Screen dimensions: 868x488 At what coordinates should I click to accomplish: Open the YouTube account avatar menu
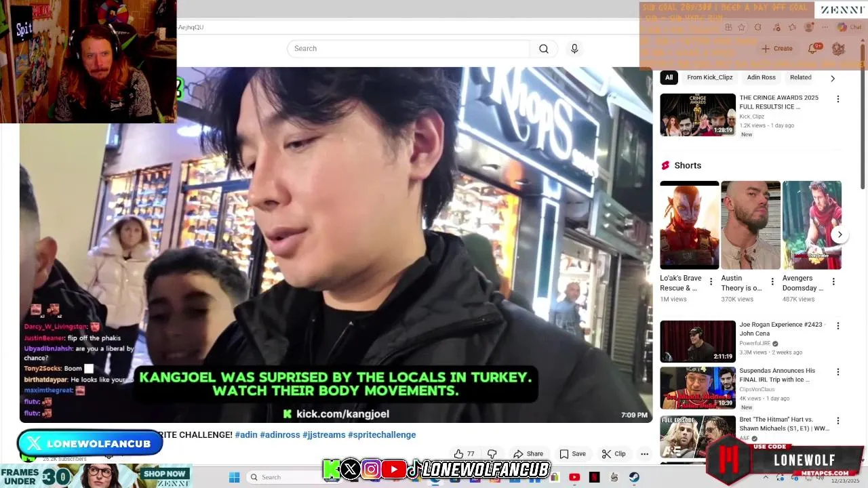click(x=838, y=49)
